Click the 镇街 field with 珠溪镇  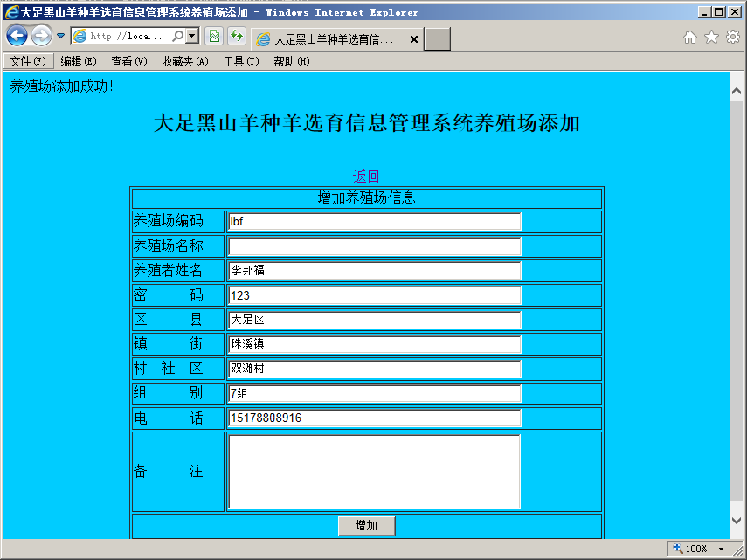pyautogui.click(x=375, y=344)
